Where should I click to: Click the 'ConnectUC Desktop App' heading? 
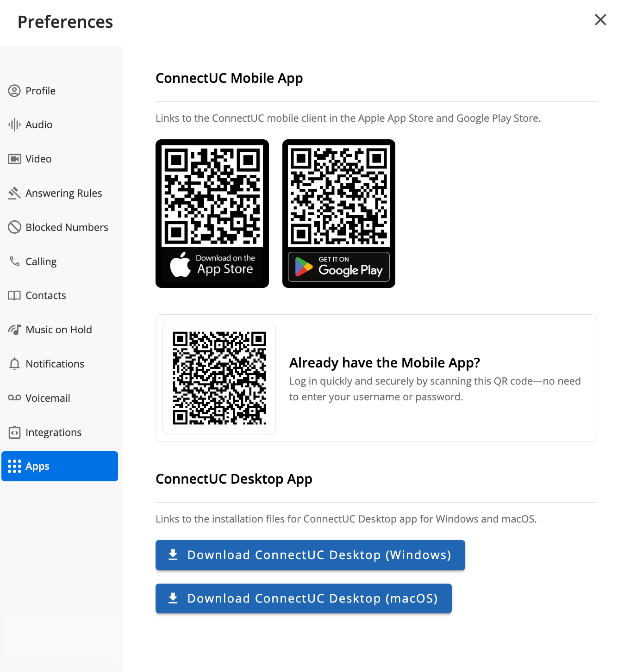(234, 479)
